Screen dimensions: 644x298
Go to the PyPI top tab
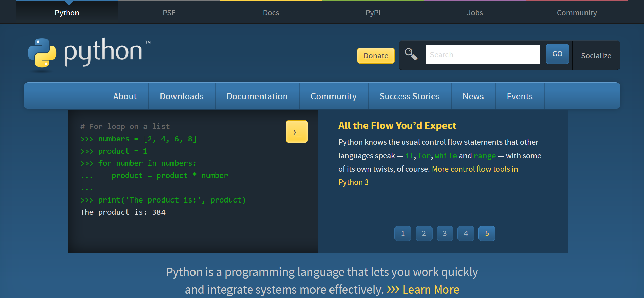(x=373, y=13)
